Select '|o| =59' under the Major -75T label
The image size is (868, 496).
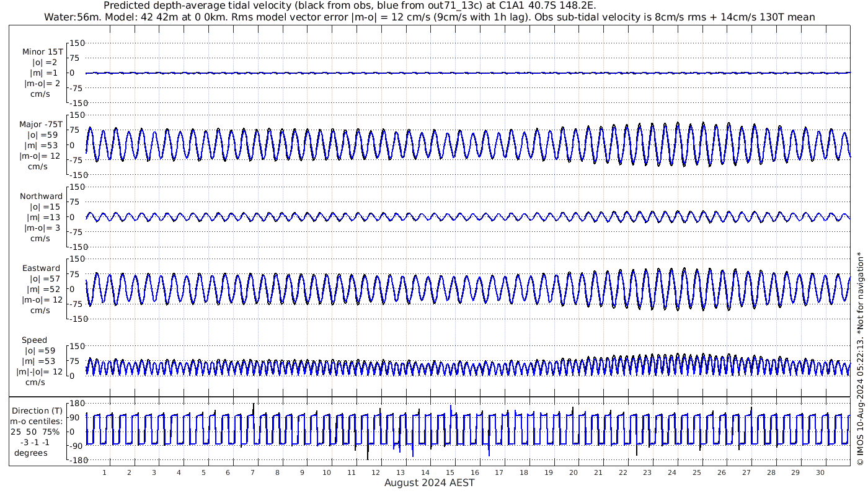(42, 135)
